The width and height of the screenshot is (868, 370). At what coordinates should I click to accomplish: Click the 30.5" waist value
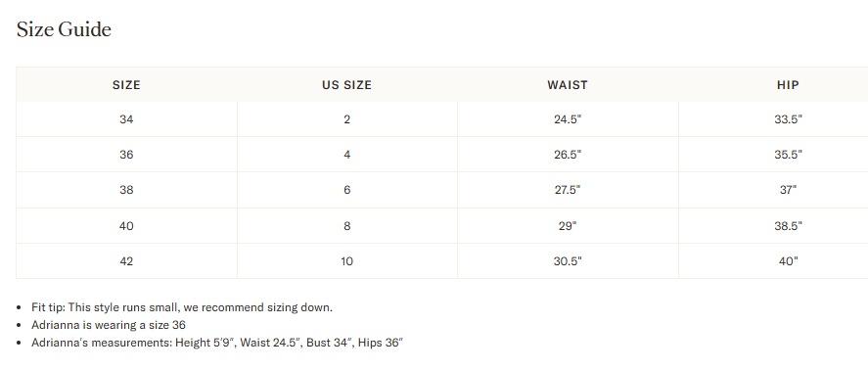point(568,261)
